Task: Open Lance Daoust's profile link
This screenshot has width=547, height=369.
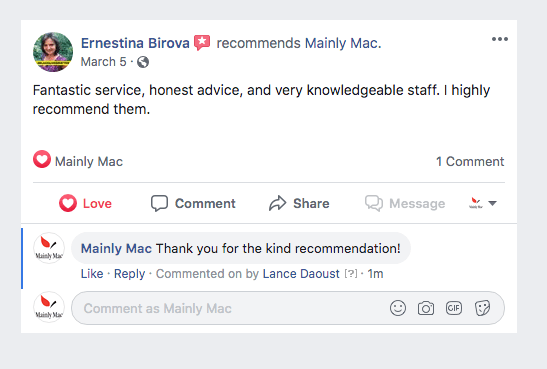Action: [x=301, y=274]
